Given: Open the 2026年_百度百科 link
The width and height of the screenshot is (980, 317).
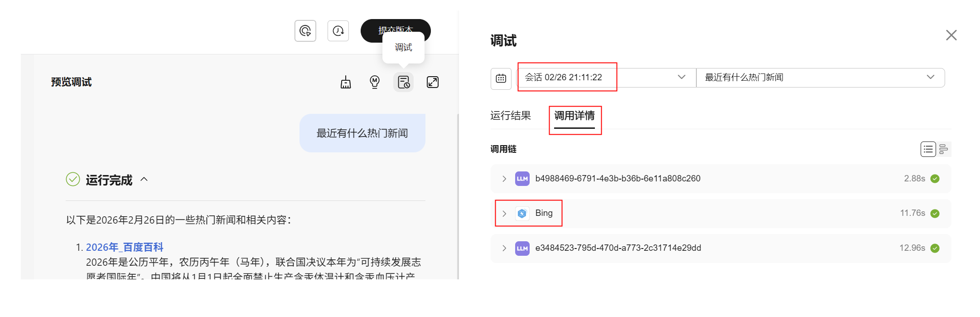Looking at the screenshot, I should [x=125, y=247].
